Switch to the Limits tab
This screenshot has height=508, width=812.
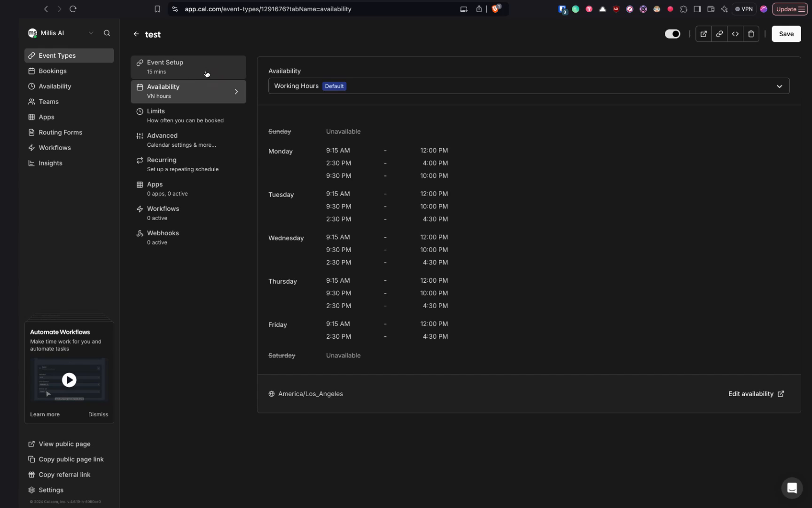pos(157,111)
